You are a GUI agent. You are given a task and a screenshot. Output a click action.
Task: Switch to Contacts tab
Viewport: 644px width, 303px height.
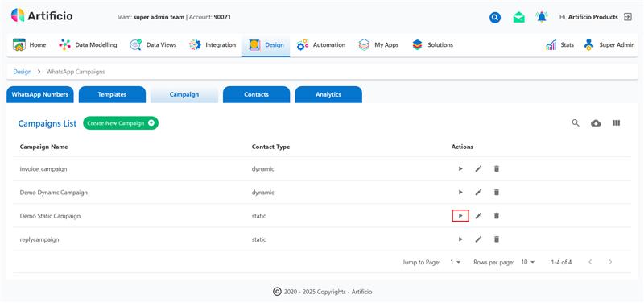(256, 94)
